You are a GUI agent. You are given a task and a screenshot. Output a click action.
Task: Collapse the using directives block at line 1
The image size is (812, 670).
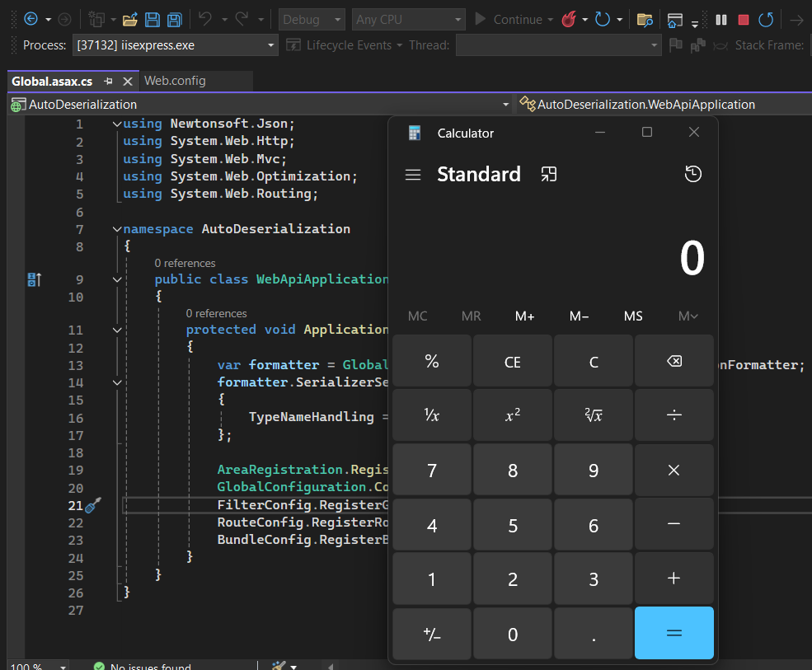point(117,124)
